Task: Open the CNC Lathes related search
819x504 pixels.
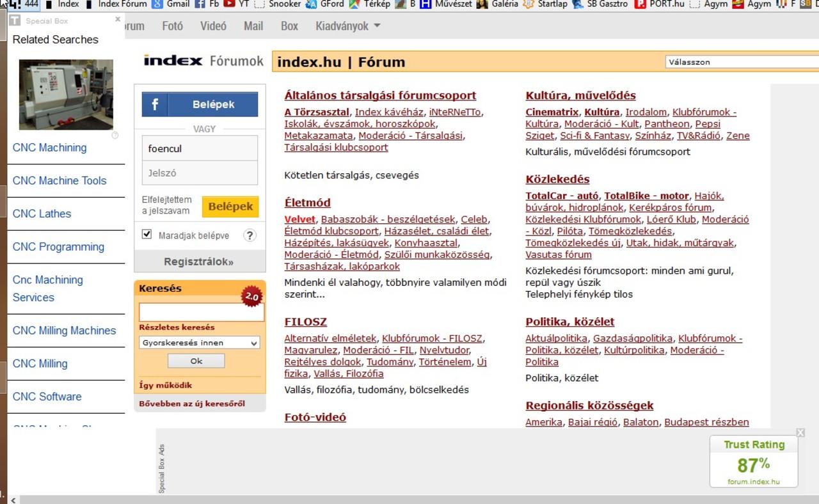Action: (x=42, y=214)
